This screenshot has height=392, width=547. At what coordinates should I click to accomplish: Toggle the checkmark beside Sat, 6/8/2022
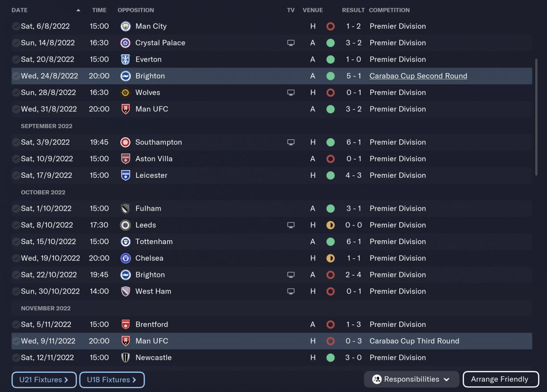click(x=16, y=27)
